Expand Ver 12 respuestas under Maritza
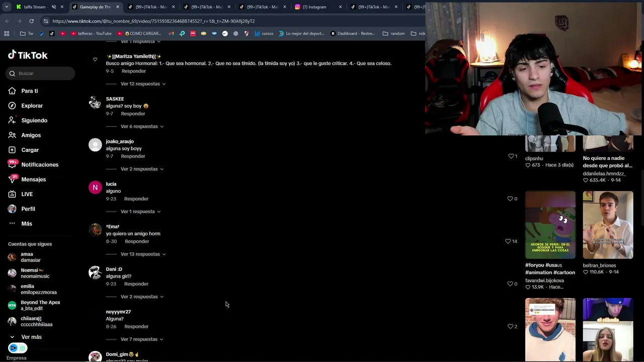 click(x=143, y=84)
